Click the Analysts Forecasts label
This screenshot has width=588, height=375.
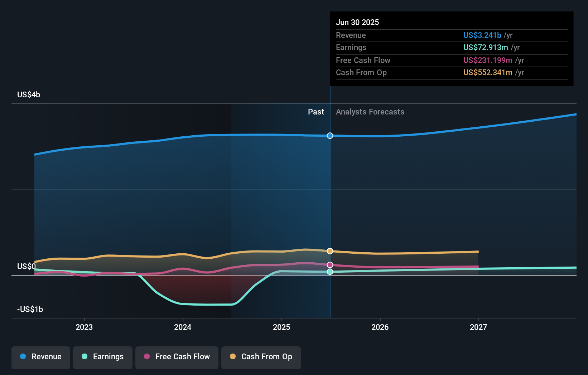tap(370, 112)
